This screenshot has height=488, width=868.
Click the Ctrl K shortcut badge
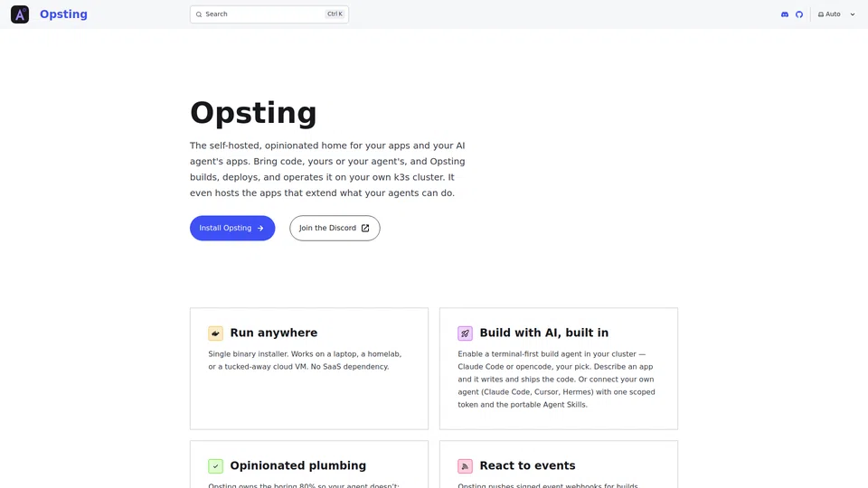pos(335,14)
